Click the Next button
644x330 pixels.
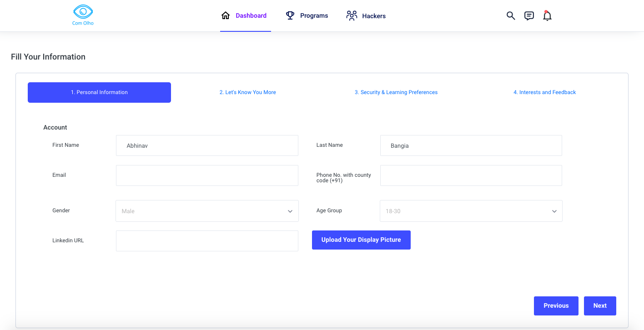[x=600, y=306]
